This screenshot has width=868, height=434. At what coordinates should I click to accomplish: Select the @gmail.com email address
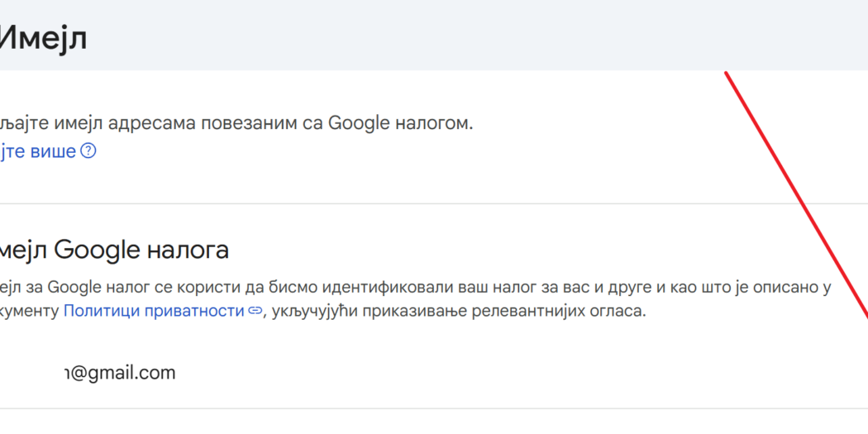click(x=120, y=373)
